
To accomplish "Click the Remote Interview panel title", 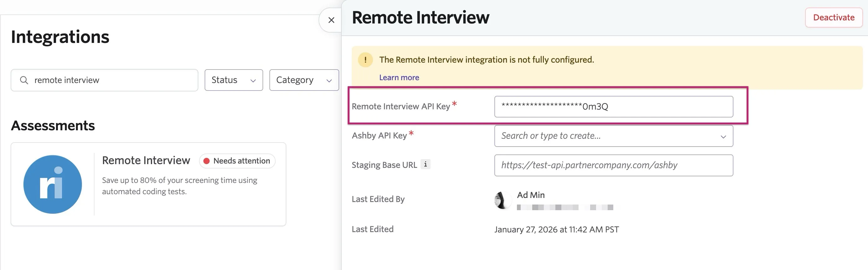I will (x=421, y=18).
